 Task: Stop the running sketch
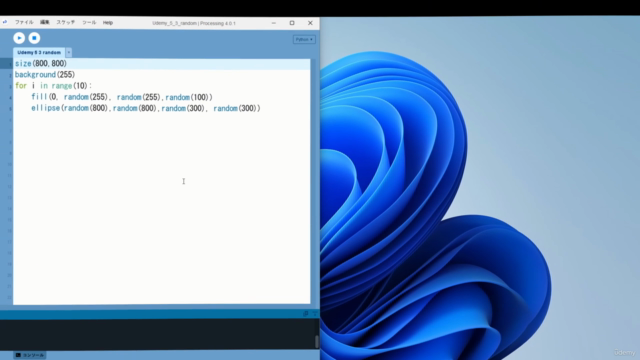34,38
